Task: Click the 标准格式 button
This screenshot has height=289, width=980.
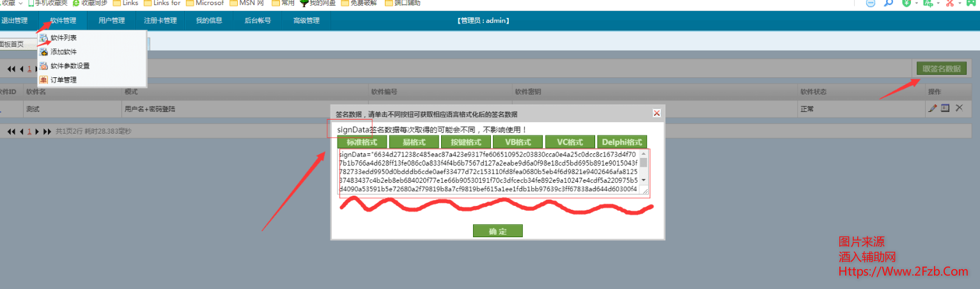Action: point(362,142)
